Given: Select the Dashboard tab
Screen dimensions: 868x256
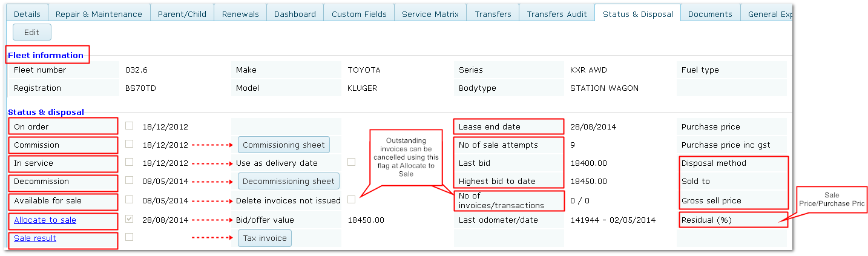Looking at the screenshot, I should [295, 13].
